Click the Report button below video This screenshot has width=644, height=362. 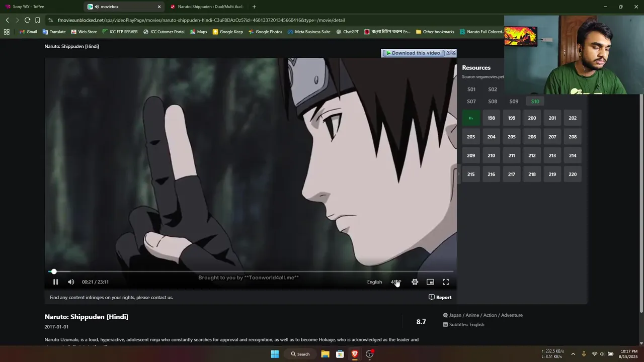[x=440, y=297]
